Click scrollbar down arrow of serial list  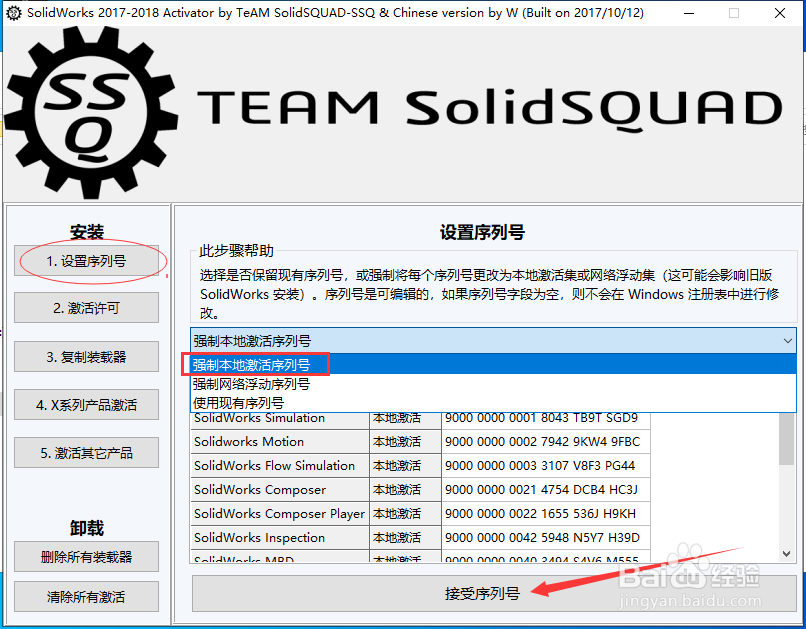[x=786, y=553]
